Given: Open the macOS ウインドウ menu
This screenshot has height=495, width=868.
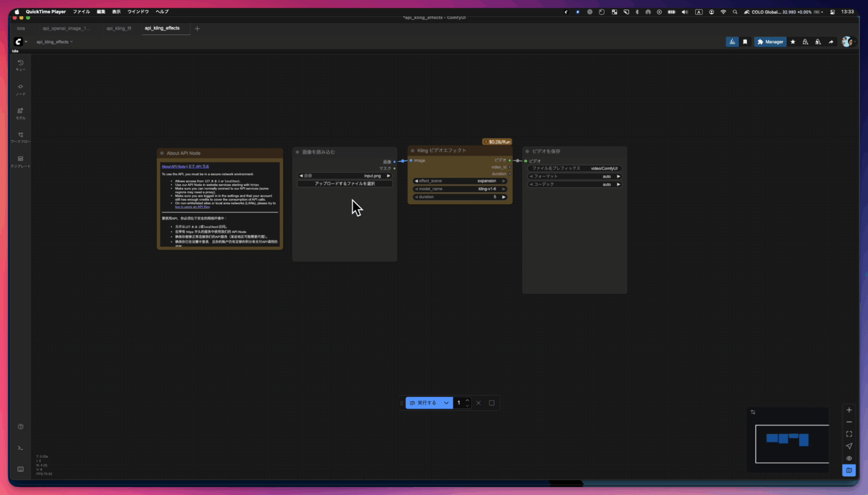Looking at the screenshot, I should coord(138,11).
